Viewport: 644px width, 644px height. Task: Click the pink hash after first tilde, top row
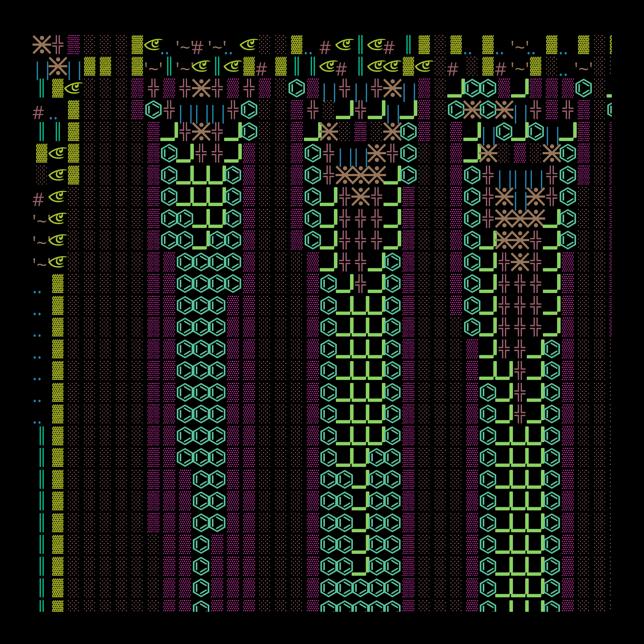[197, 47]
